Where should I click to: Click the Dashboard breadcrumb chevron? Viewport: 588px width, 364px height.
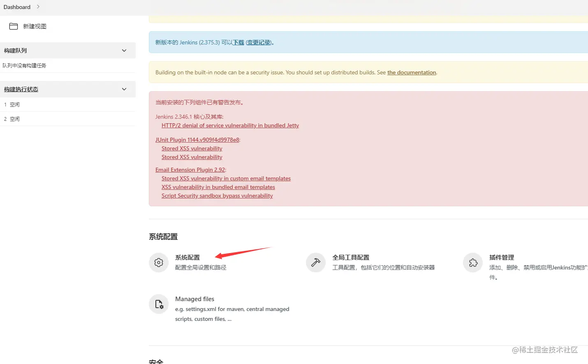coord(38,7)
